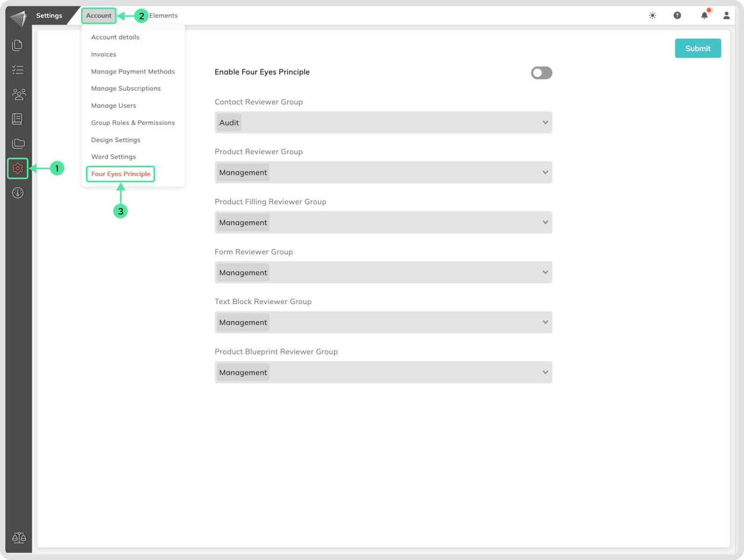
Task: Open Group Roles & Permissions menu item
Action: tap(133, 123)
